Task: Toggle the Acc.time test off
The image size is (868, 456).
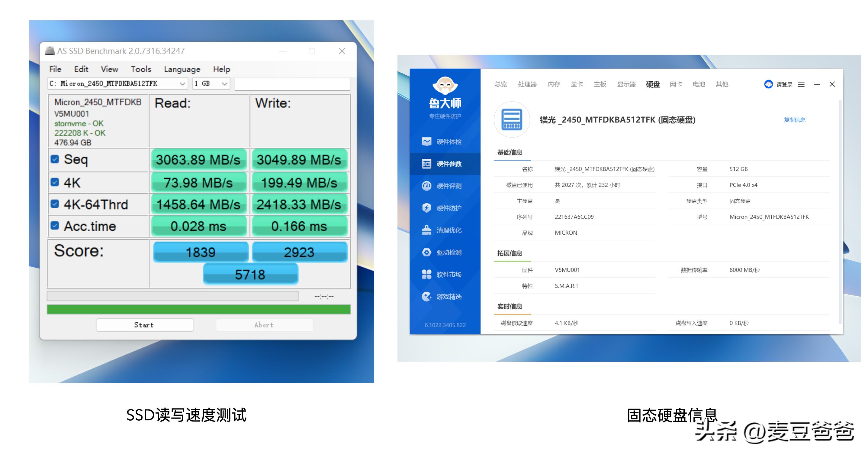Action: (x=55, y=226)
